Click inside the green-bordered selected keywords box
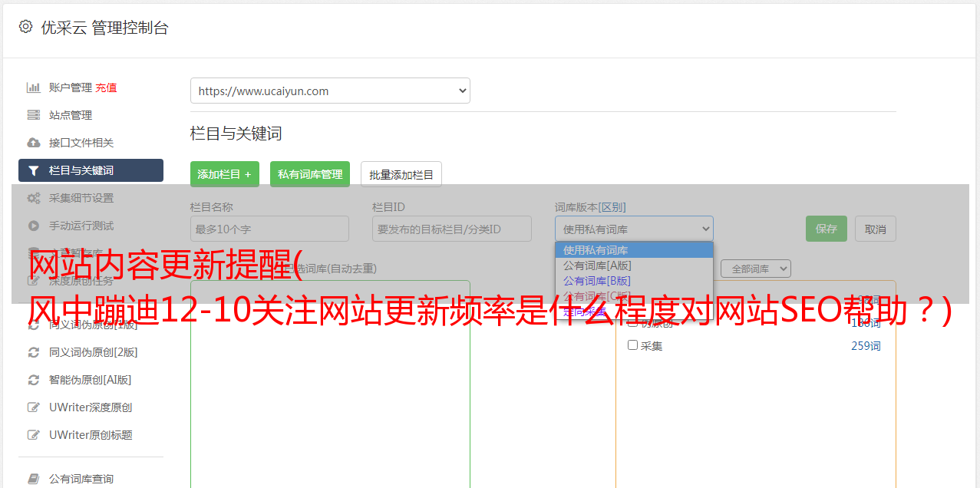The height and width of the screenshot is (488, 980). (330, 384)
